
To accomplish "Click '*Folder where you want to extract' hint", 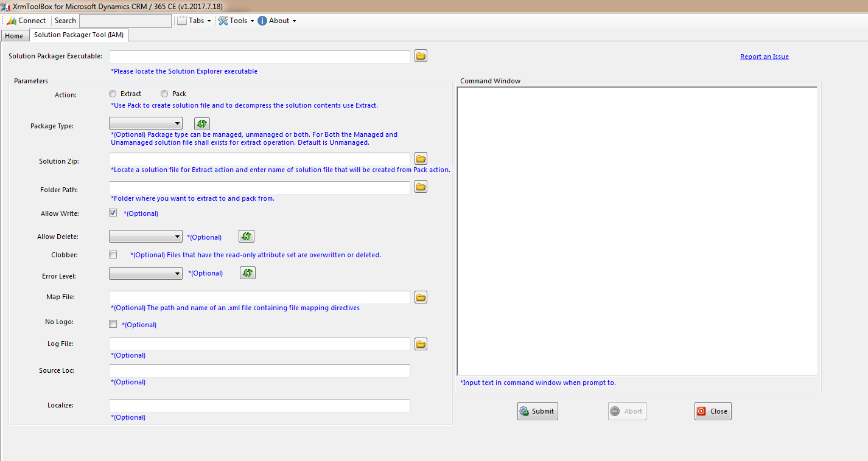I will click(x=192, y=198).
